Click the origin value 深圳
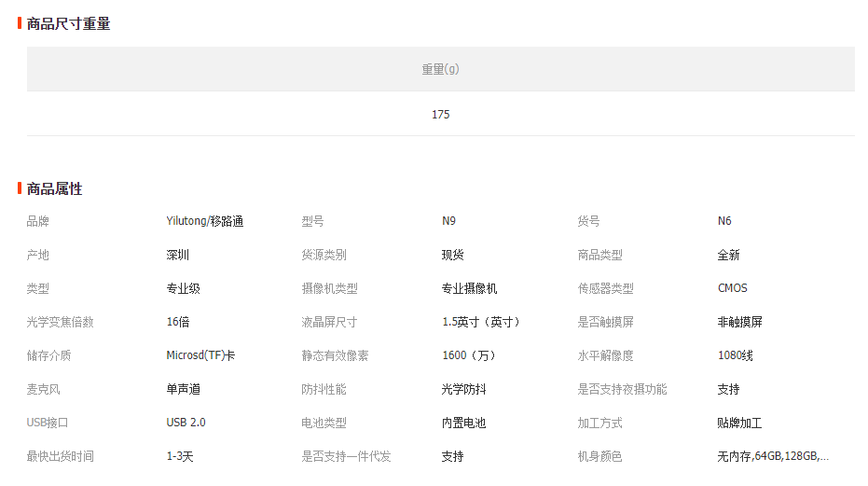The image size is (868, 486). [x=177, y=255]
